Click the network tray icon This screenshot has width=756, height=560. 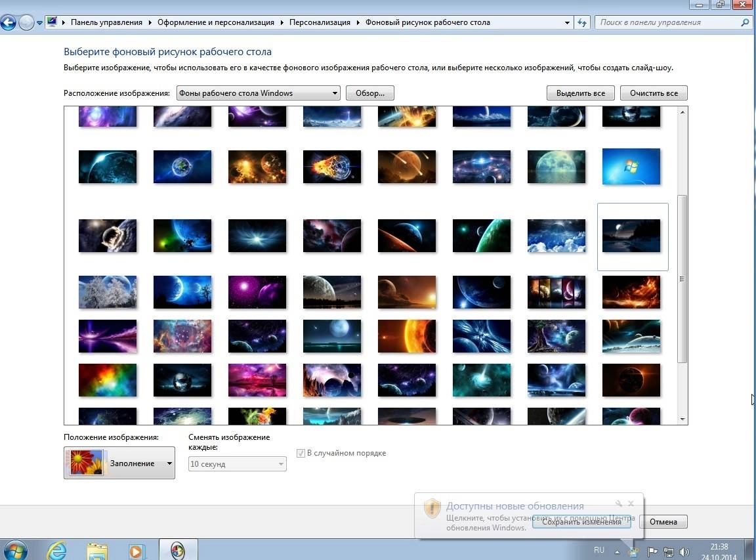669,551
